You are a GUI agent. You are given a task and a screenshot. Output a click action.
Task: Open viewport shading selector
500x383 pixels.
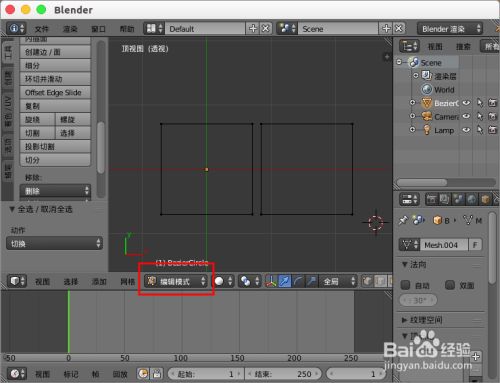pyautogui.click(x=223, y=281)
